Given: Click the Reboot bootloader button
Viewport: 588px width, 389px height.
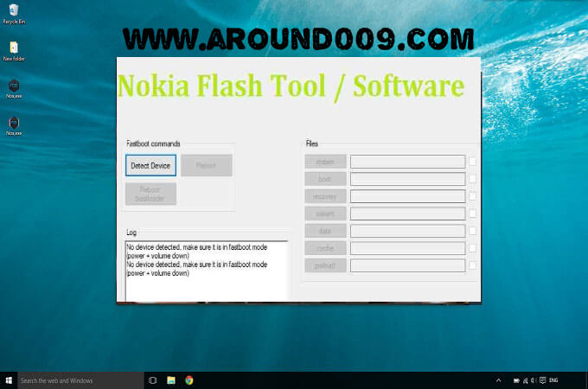Looking at the screenshot, I should (150, 194).
